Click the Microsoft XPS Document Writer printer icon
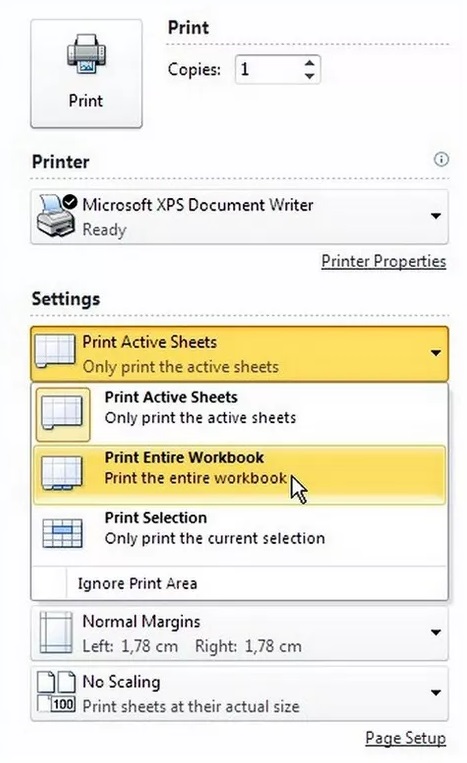The image size is (467, 763). [57, 216]
